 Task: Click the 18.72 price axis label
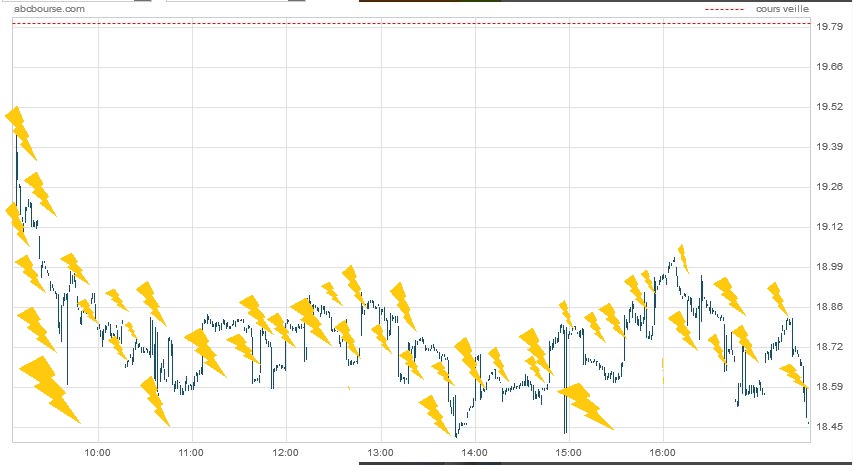[830, 346]
